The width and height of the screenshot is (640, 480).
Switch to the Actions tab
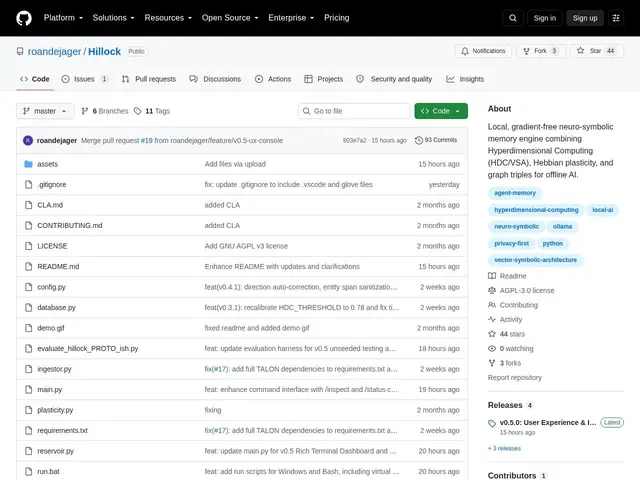coord(273,79)
